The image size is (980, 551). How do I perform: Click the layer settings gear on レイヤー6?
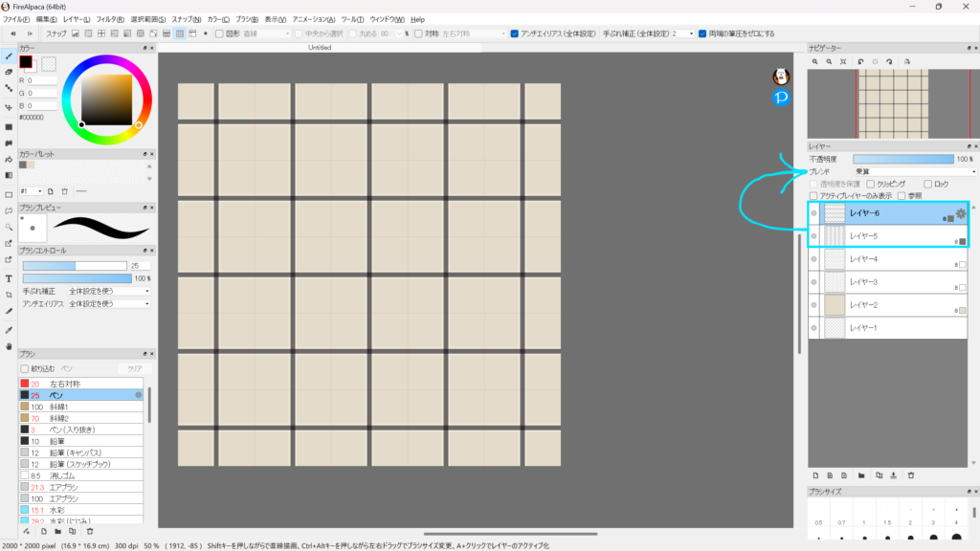(x=961, y=213)
